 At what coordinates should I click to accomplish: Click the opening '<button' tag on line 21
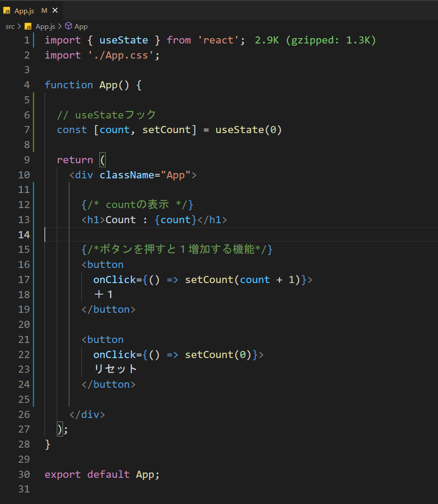103,339
